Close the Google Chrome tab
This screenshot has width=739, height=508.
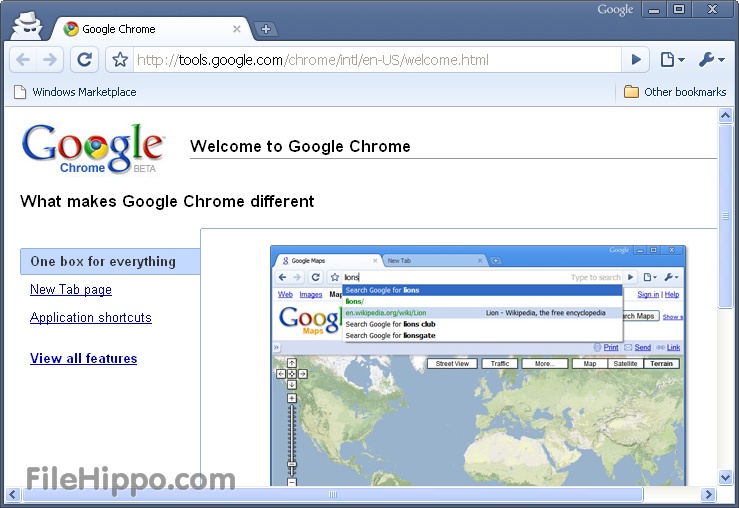point(237,29)
